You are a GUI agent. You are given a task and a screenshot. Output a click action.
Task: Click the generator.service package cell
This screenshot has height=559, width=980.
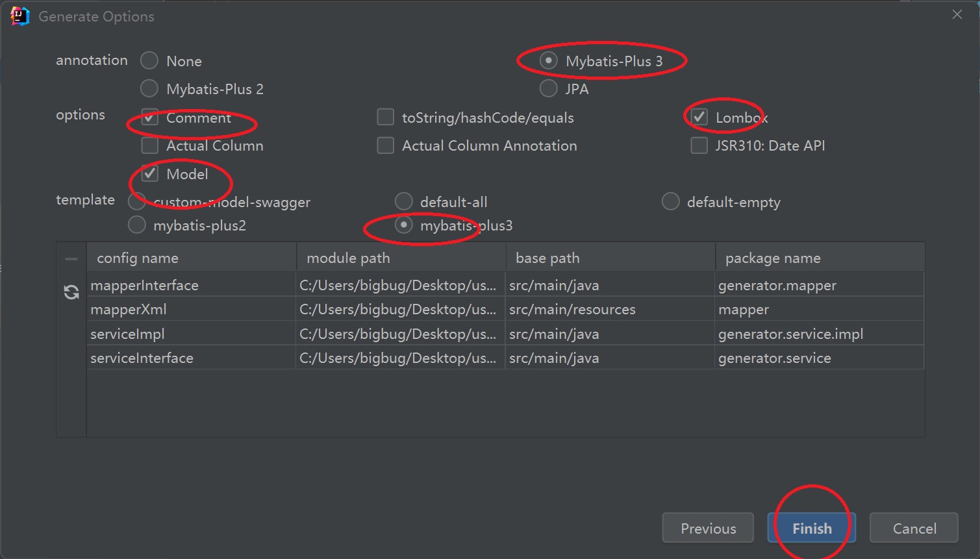819,358
